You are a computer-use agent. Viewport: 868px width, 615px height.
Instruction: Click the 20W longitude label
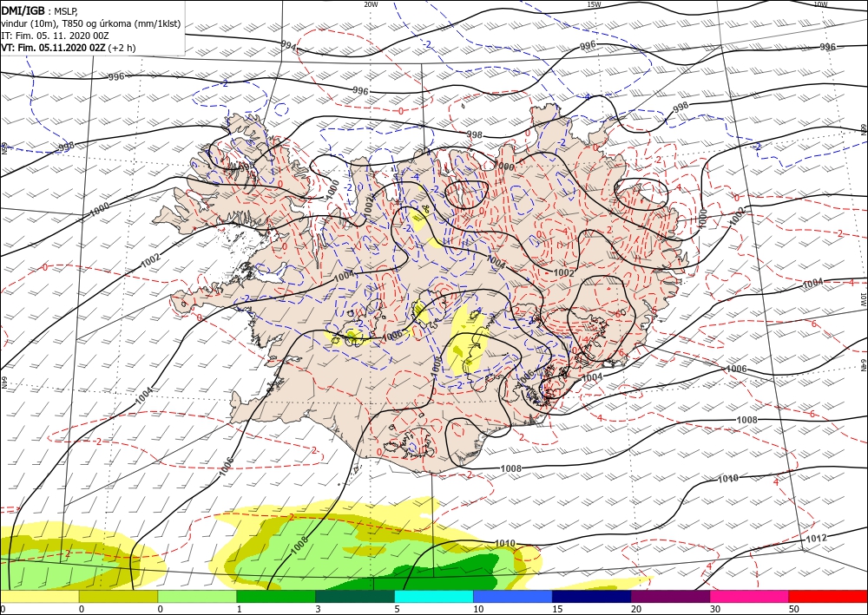371,4
